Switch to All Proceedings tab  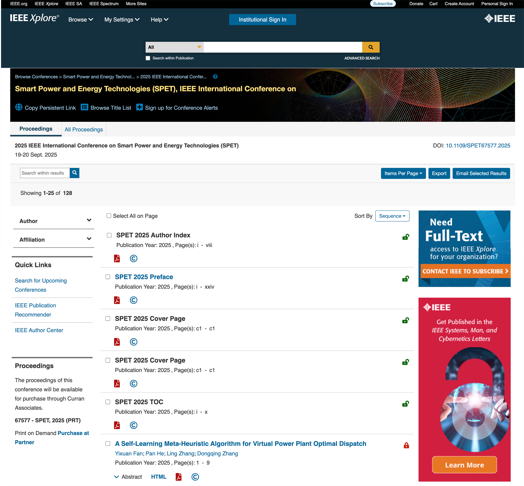(84, 129)
